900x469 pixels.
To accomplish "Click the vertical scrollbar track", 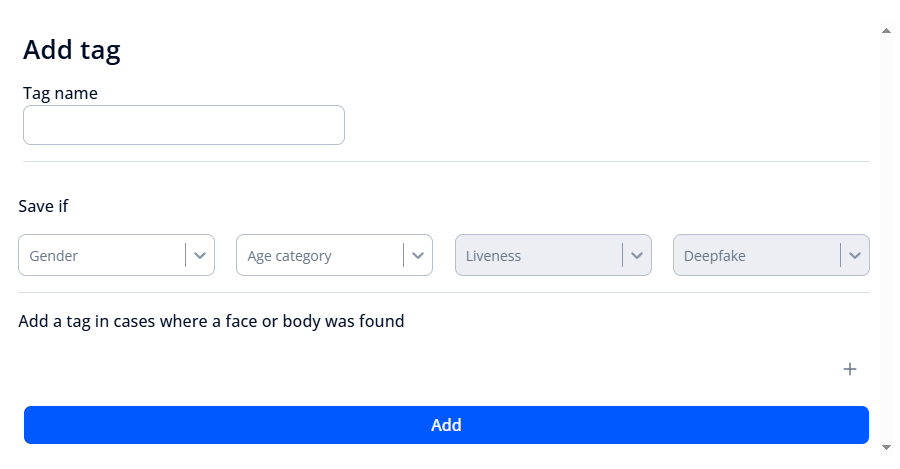I will 886,240.
